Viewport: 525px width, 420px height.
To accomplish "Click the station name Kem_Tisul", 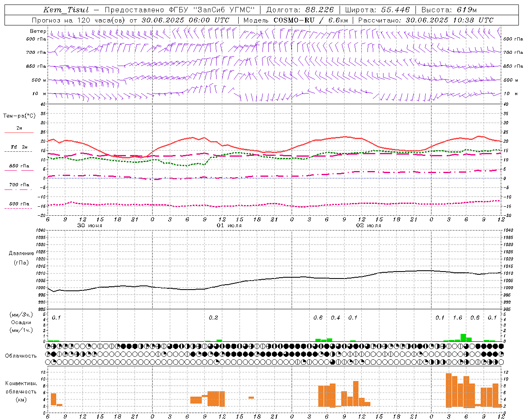I will [66, 10].
